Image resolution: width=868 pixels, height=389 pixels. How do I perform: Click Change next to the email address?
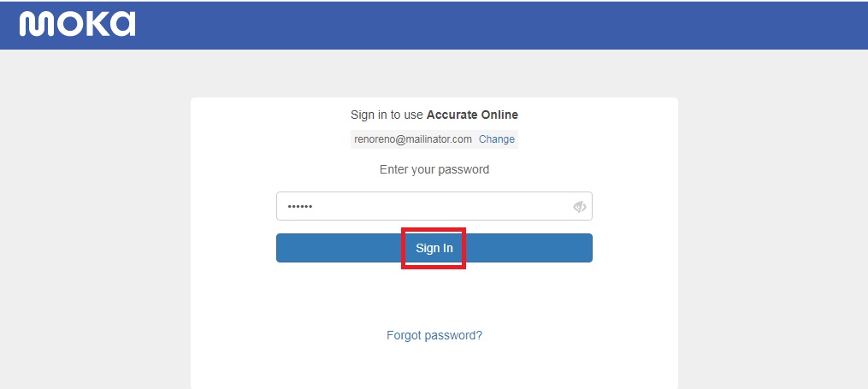[x=497, y=139]
